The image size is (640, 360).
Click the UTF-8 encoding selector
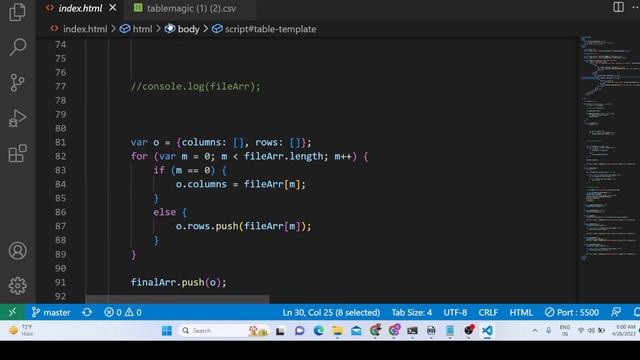(455, 312)
